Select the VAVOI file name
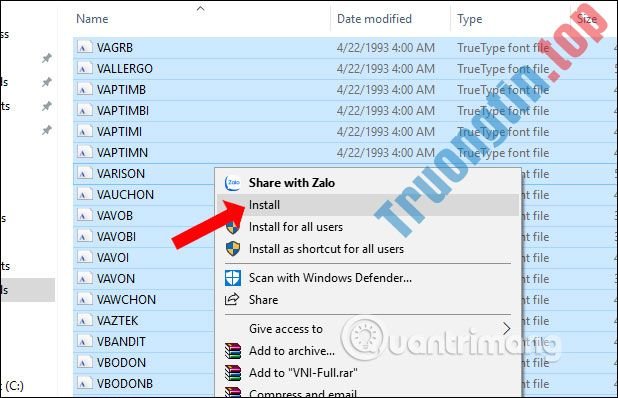This screenshot has width=618, height=398. tap(113, 257)
